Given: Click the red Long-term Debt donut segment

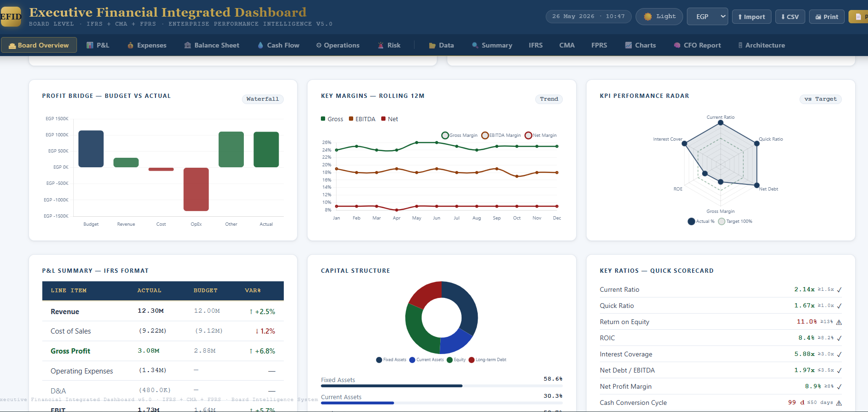Looking at the screenshot, I should coord(423,295).
